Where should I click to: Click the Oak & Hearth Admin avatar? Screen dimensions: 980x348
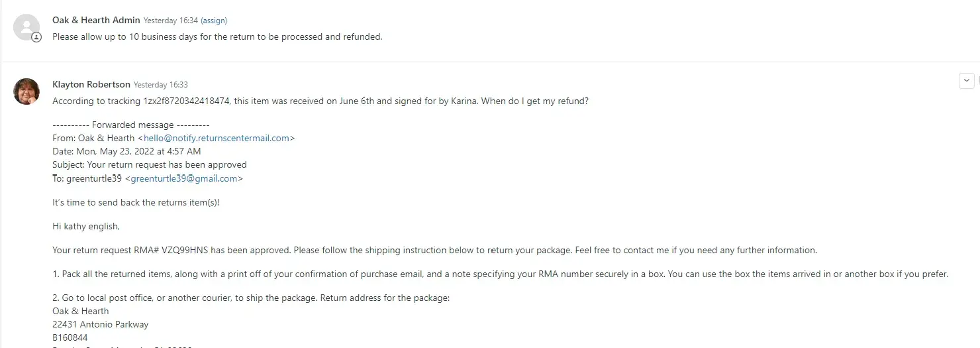tap(26, 27)
